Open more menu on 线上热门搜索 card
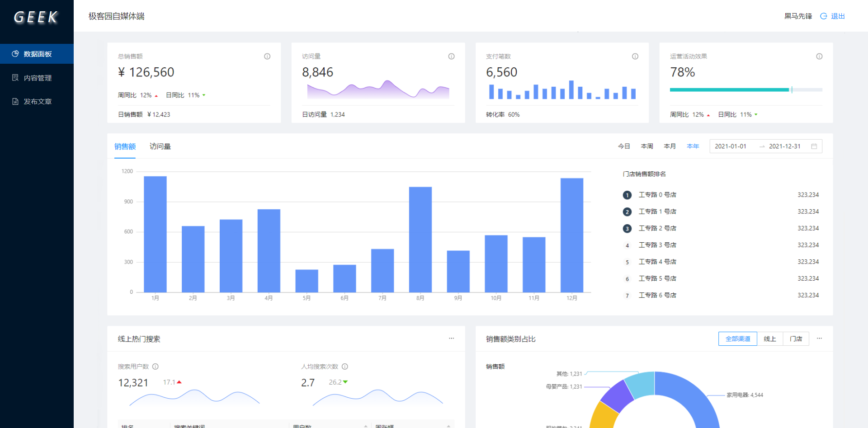The height and width of the screenshot is (428, 868). [x=451, y=338]
